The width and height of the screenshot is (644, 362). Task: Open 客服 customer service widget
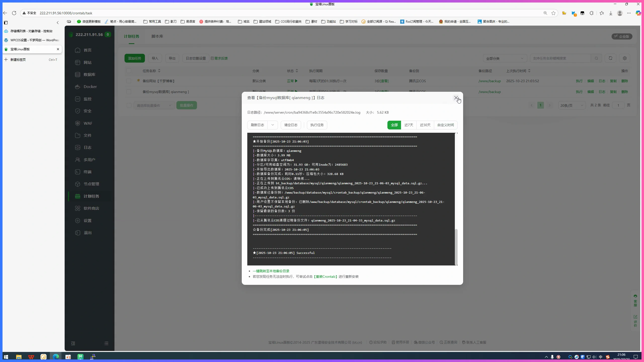click(635, 300)
